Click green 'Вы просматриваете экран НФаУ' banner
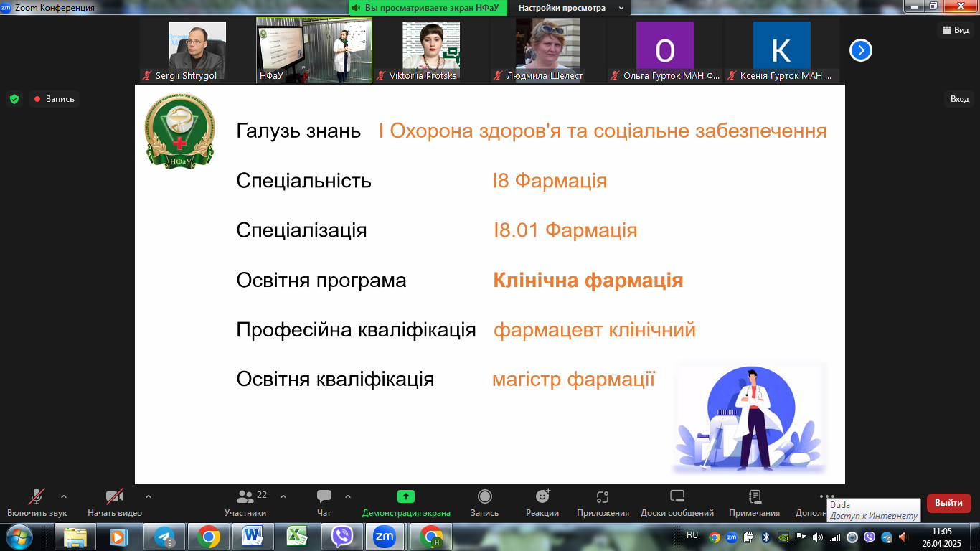 (x=428, y=8)
